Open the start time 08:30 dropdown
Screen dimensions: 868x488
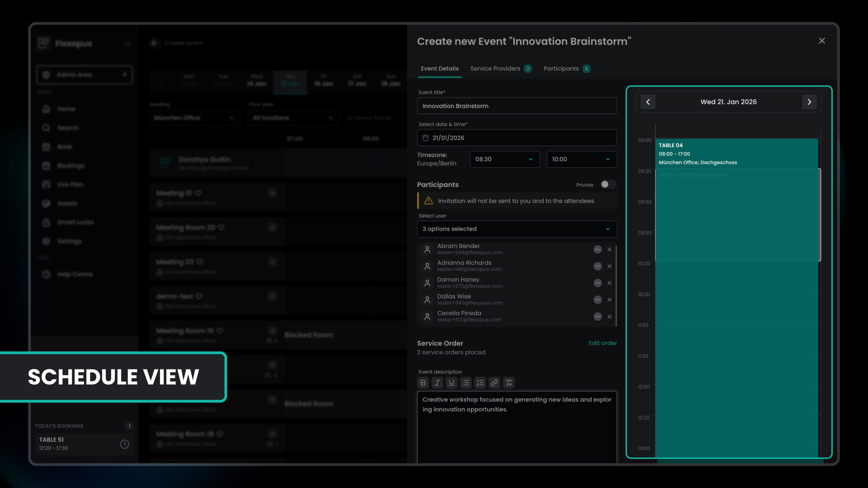[505, 159]
